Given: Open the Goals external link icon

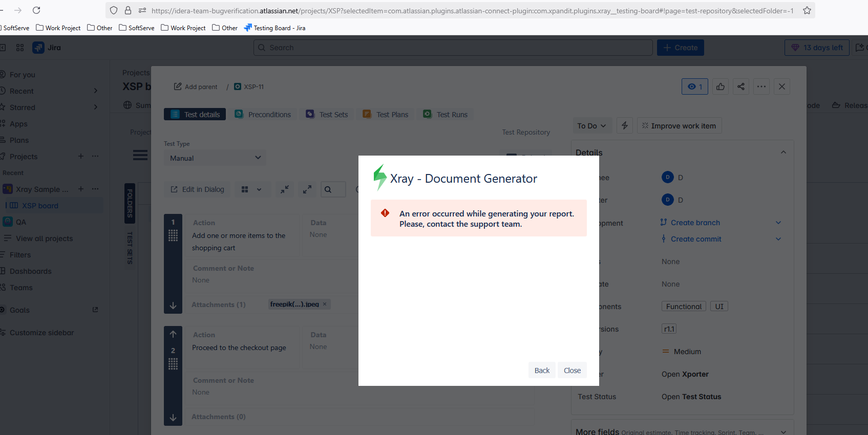Looking at the screenshot, I should (x=95, y=310).
